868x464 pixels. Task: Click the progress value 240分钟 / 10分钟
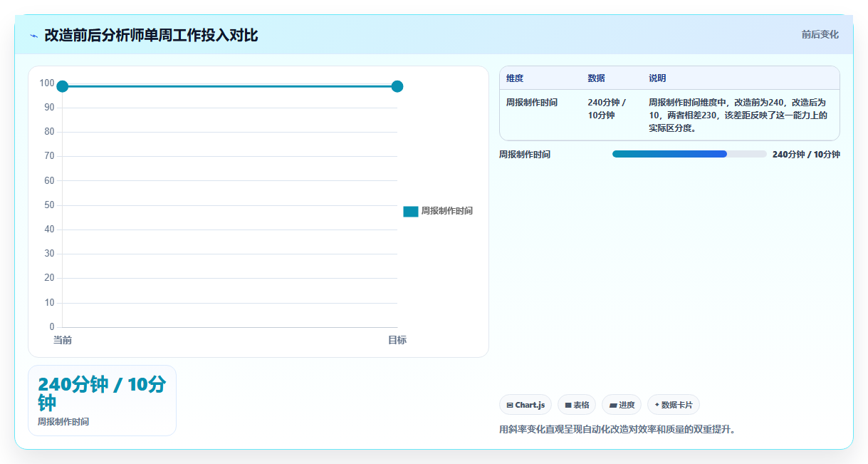tap(806, 155)
